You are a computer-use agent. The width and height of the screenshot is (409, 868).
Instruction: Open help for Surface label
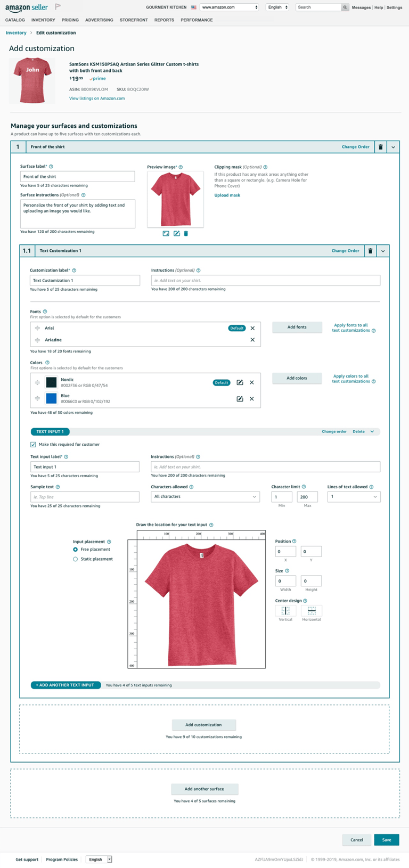(x=51, y=167)
